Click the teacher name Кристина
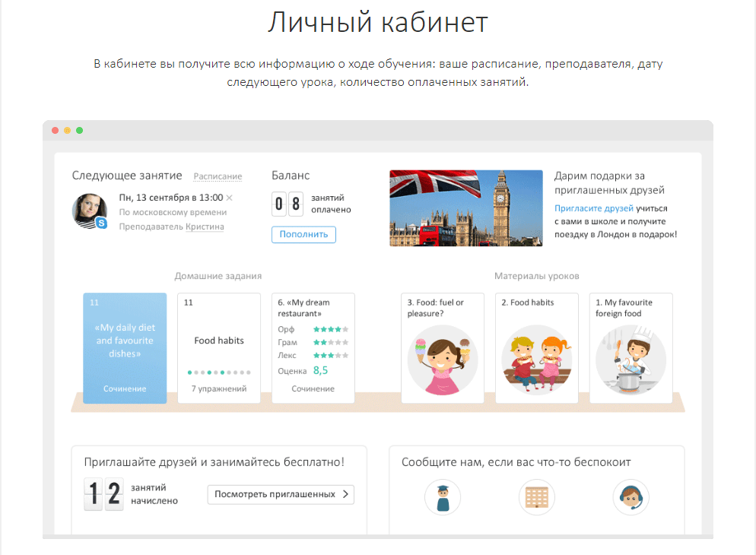Image resolution: width=756 pixels, height=555 pixels. coord(205,227)
